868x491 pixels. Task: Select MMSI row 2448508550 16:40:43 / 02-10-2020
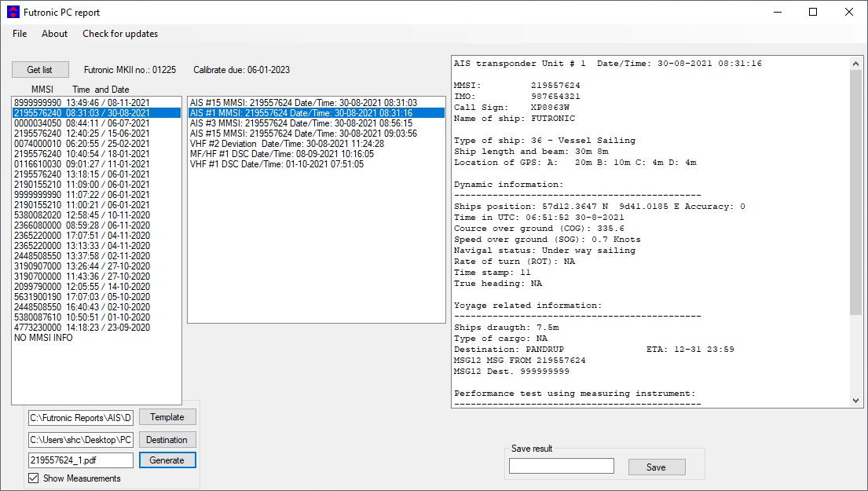[x=97, y=307]
